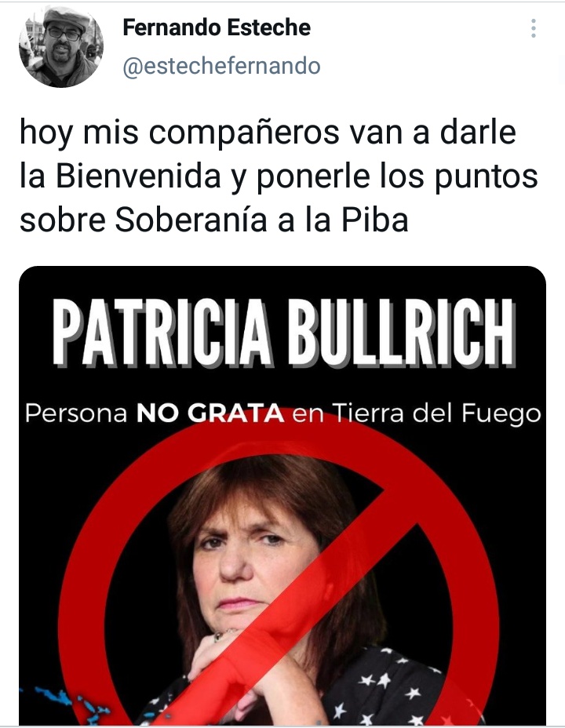Viewport: 565px width, 728px height.
Task: Click the cap worn in the profile avatar
Action: [67, 19]
